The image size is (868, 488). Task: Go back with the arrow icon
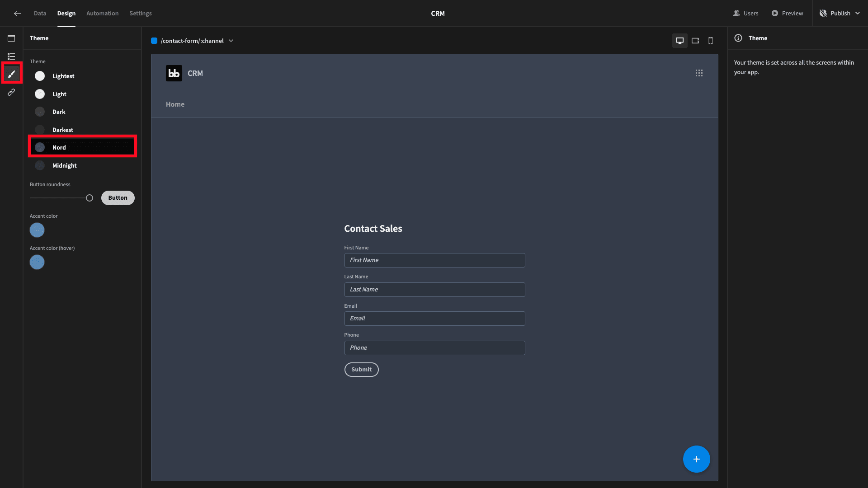[17, 14]
